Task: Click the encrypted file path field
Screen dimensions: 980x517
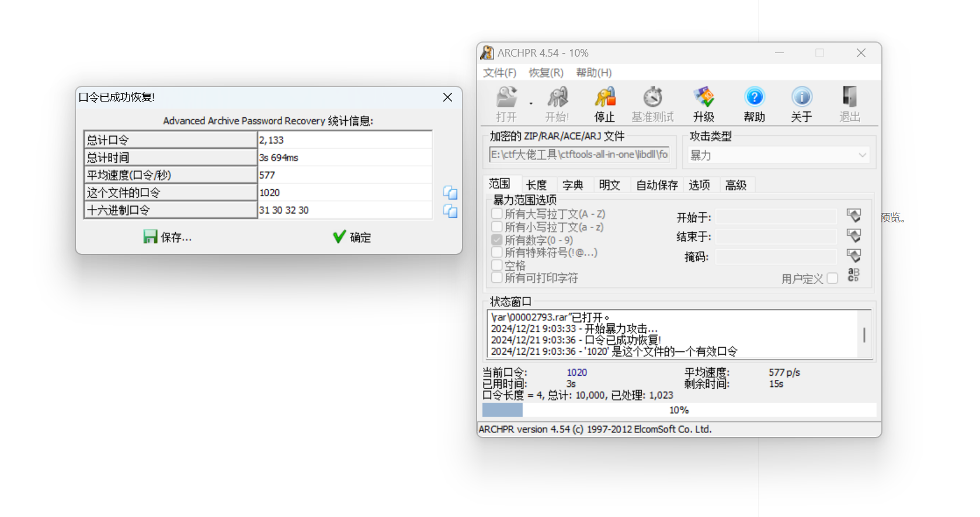Action: [579, 155]
